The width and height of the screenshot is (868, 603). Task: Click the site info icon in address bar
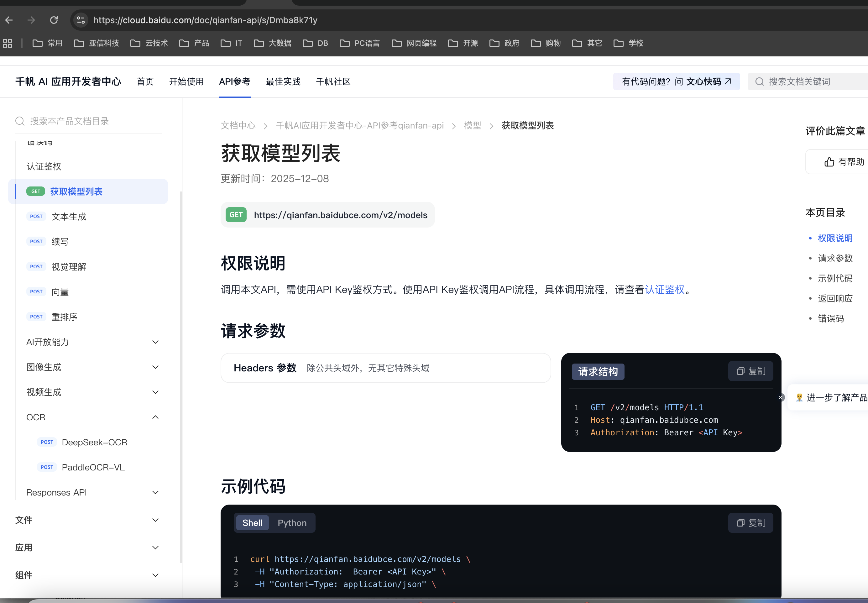[81, 20]
